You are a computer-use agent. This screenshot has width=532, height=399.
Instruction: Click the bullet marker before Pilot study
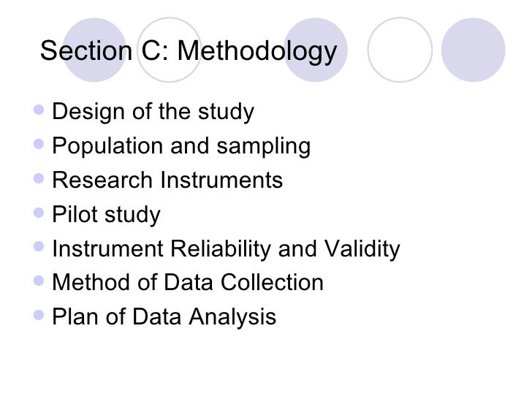click(44, 214)
